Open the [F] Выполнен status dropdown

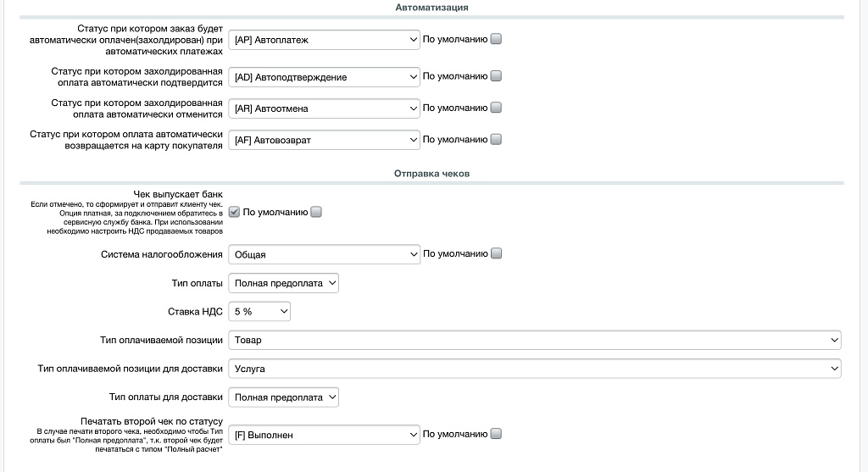[325, 435]
